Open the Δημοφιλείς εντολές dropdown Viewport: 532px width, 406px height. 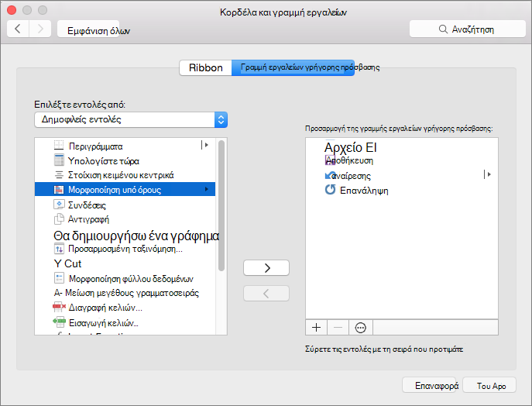tap(131, 119)
